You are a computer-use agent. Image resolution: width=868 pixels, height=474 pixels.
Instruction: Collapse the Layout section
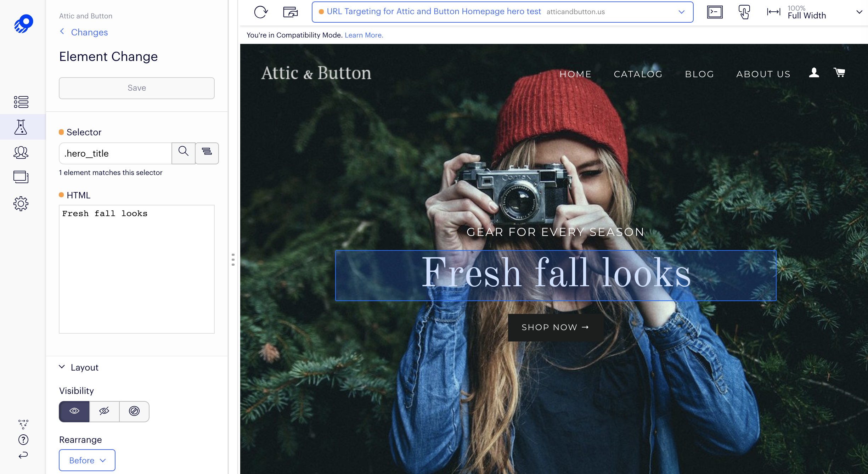[x=62, y=367]
